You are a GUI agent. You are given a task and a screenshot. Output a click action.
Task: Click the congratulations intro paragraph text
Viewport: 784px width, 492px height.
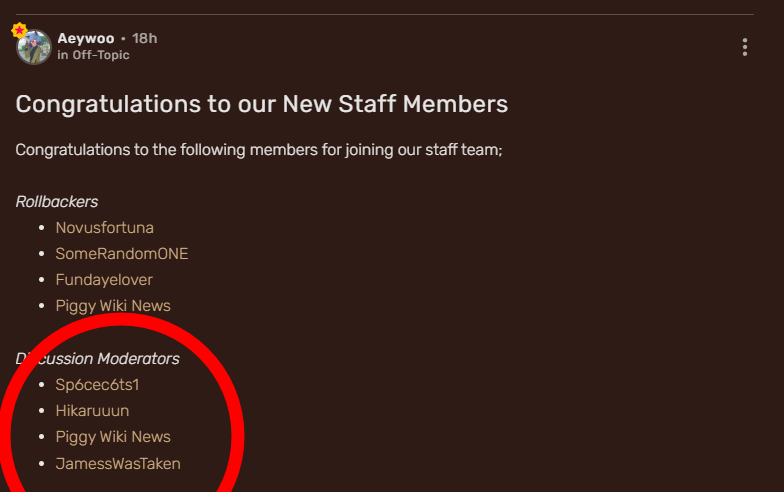point(258,150)
